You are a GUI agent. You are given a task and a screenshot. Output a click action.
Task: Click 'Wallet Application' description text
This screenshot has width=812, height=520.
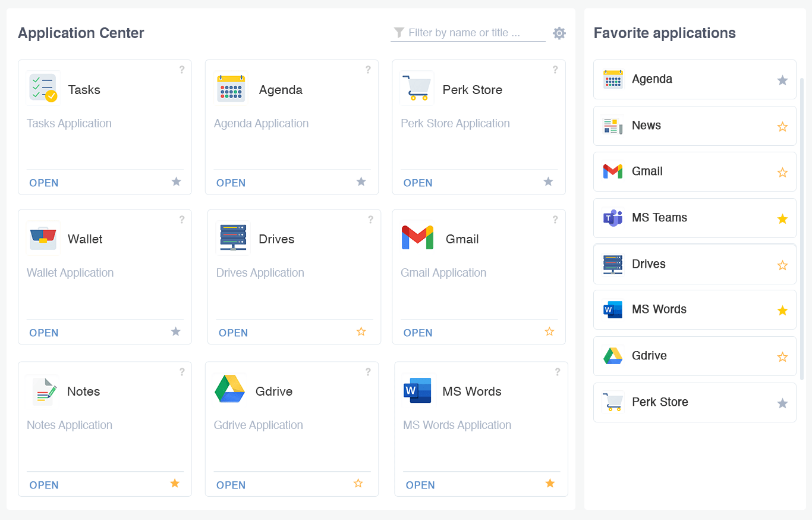click(70, 273)
